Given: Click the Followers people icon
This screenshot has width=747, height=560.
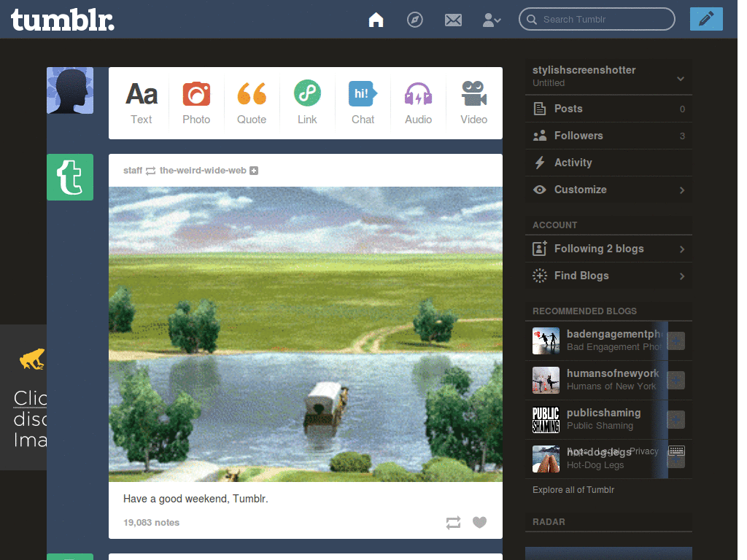Looking at the screenshot, I should click(539, 136).
